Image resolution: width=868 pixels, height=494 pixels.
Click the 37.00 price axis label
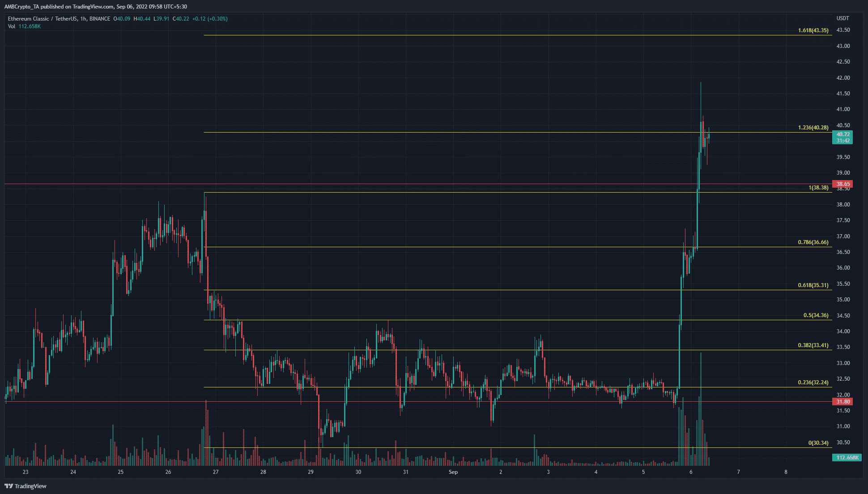843,236
